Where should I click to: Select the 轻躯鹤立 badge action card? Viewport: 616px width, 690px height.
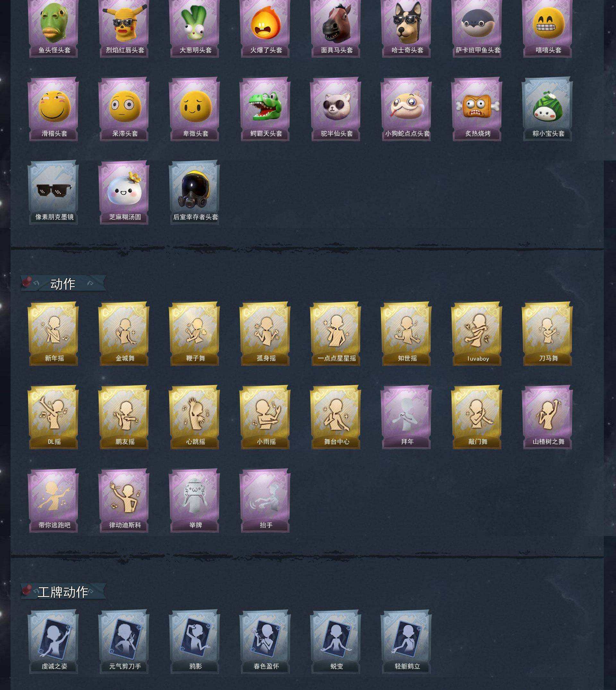[406, 642]
